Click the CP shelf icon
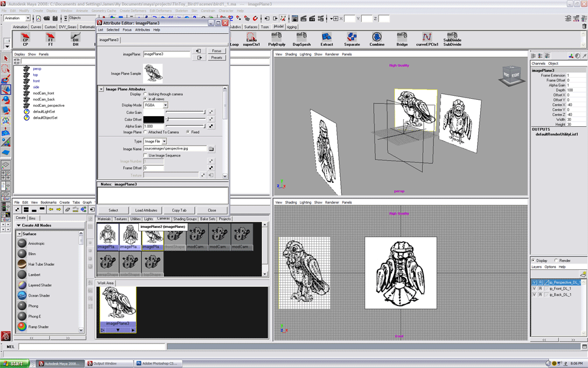Image resolution: width=588 pixels, height=368 pixels. (26, 37)
